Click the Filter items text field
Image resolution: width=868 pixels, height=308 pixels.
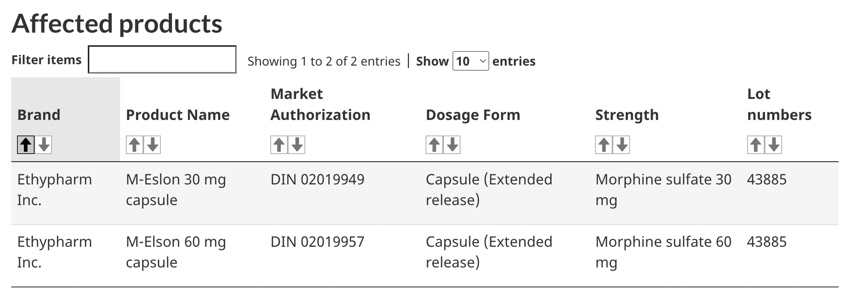tap(162, 60)
